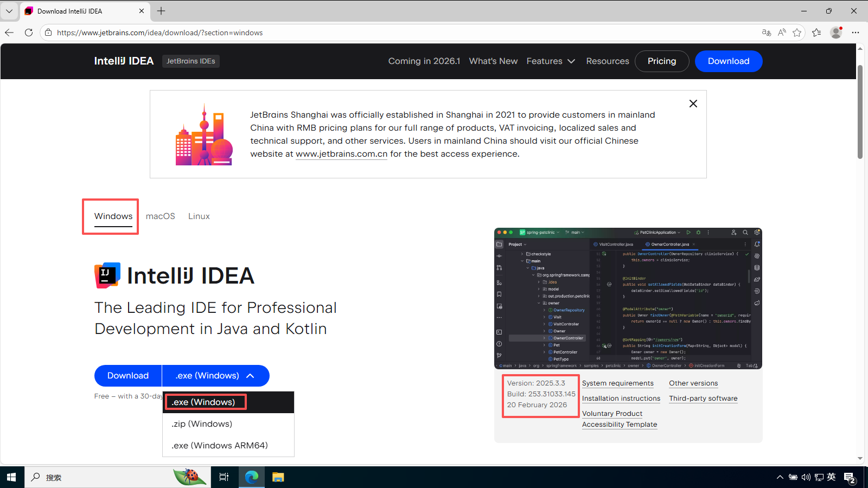868x488 pixels.
Task: Click the IDE screenshot preview image
Action: 628,298
